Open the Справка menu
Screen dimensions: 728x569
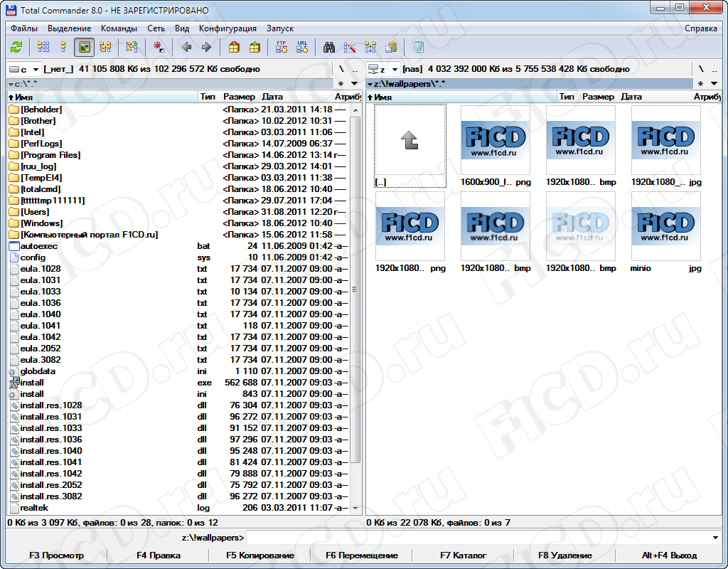click(700, 28)
